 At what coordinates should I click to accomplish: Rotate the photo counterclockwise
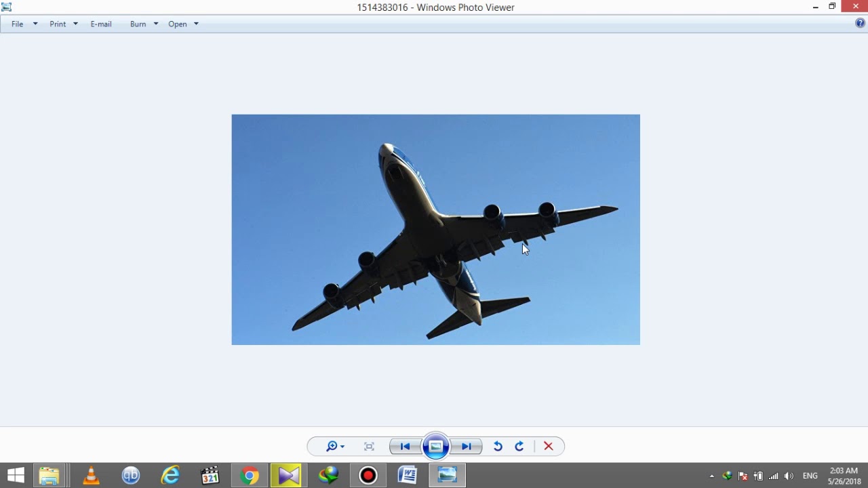coord(498,446)
